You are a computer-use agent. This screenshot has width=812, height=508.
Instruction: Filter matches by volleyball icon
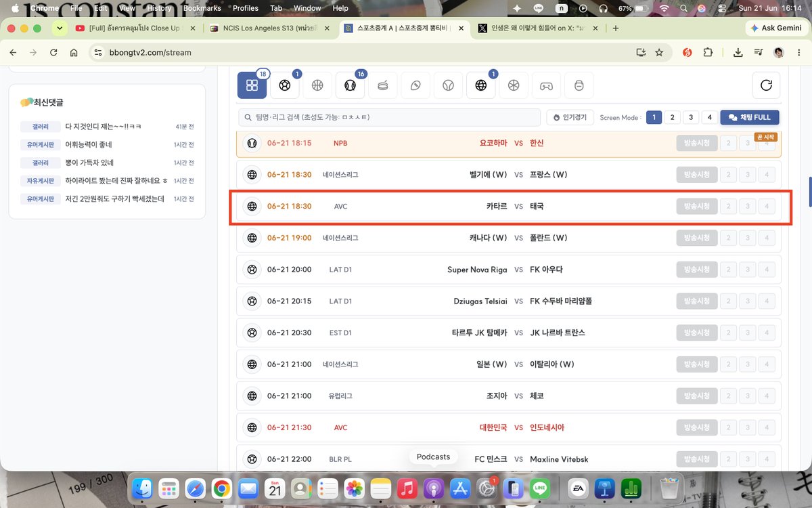coord(514,85)
